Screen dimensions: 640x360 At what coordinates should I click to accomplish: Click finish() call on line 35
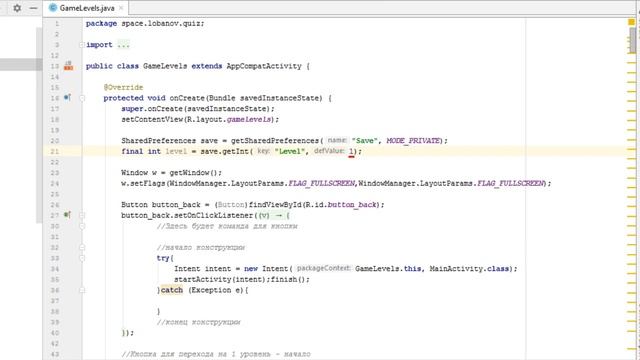pyautogui.click(x=288, y=280)
